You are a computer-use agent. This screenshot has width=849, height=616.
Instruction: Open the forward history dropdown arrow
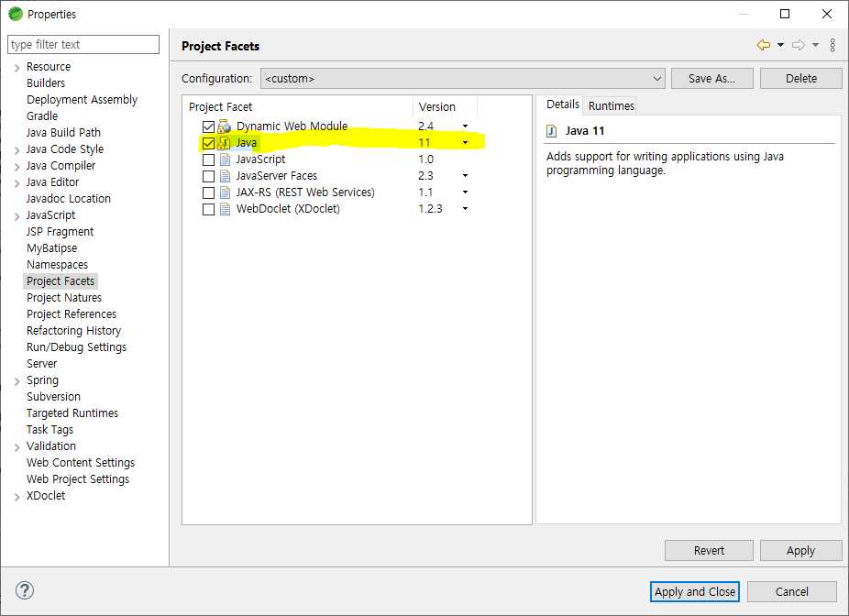(815, 45)
